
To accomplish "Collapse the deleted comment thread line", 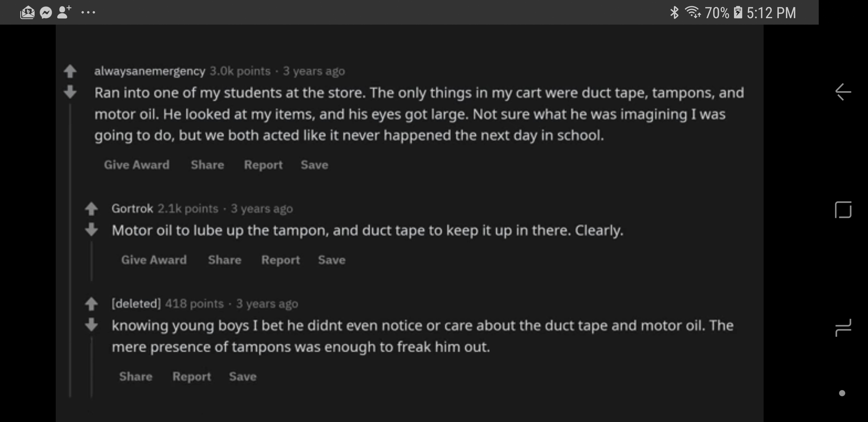I will point(91,367).
